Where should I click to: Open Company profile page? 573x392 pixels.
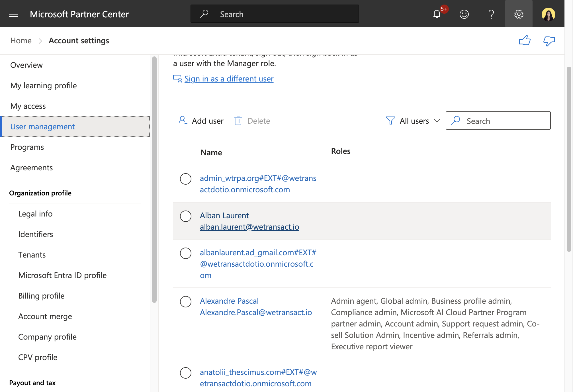[x=47, y=337]
